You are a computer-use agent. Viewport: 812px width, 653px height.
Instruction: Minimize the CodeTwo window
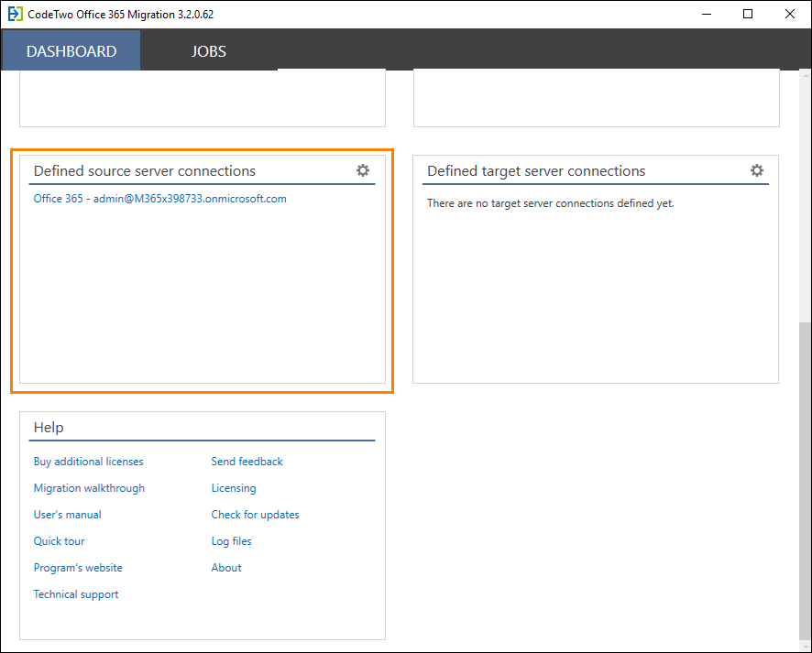[x=707, y=14]
